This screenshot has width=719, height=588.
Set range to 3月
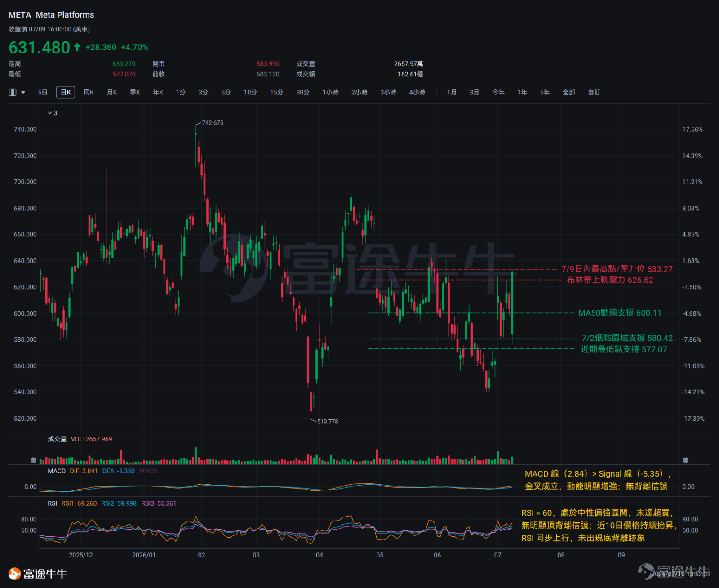point(474,92)
